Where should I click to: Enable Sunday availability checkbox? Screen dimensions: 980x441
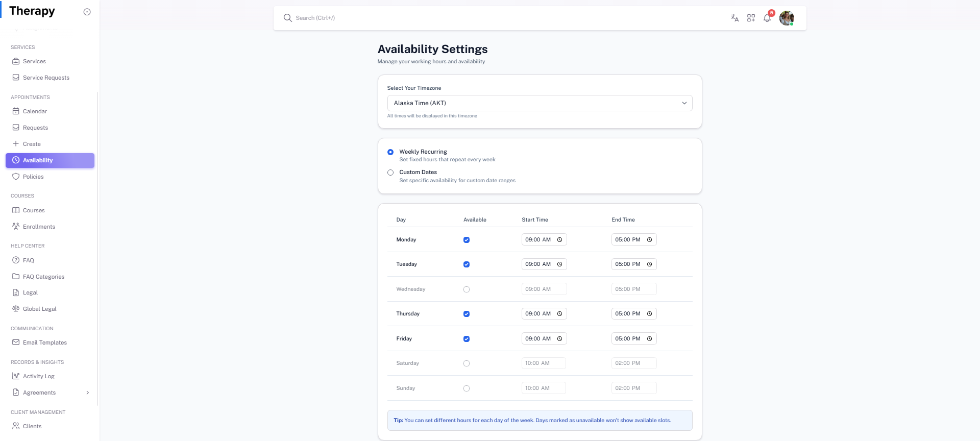[467, 388]
